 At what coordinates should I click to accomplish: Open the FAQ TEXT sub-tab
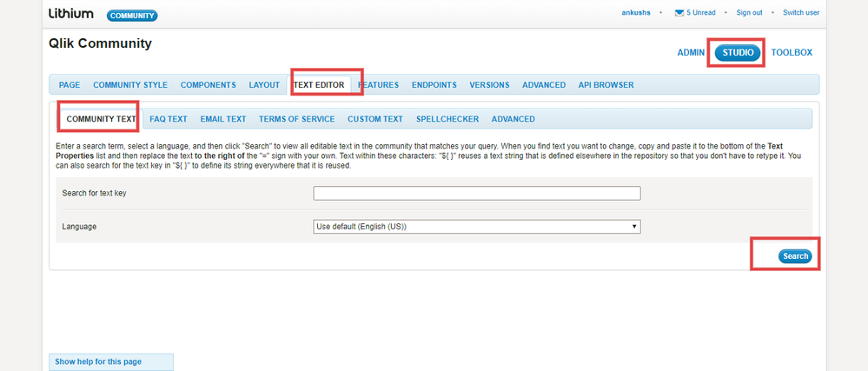pos(169,119)
